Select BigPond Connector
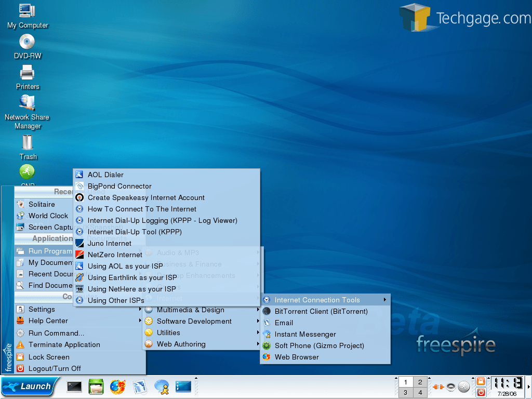This screenshot has height=399, width=532. tap(167, 187)
